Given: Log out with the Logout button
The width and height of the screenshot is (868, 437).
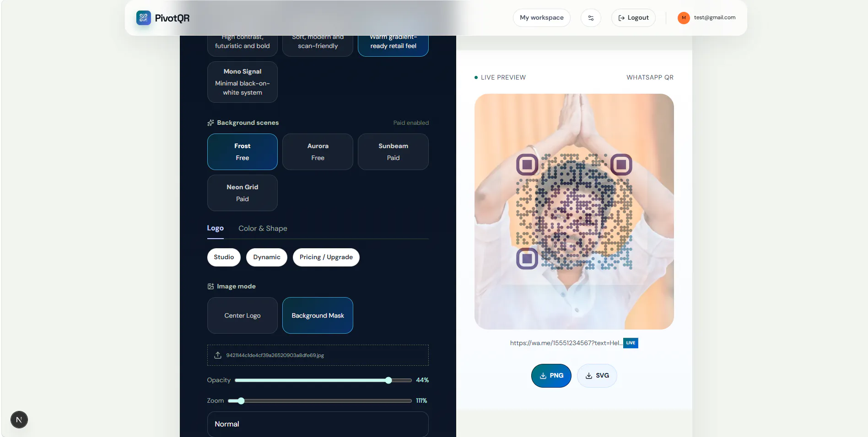Looking at the screenshot, I should click(x=633, y=18).
